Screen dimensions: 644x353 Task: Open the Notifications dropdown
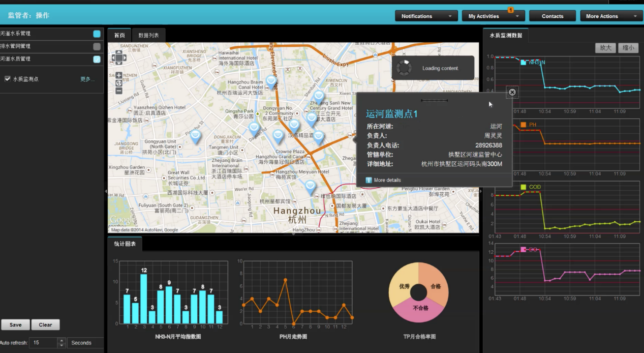click(426, 16)
